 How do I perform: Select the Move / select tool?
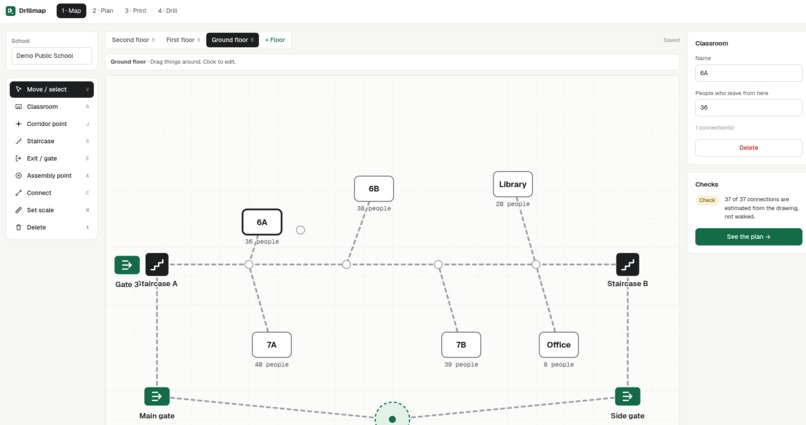[x=51, y=89]
